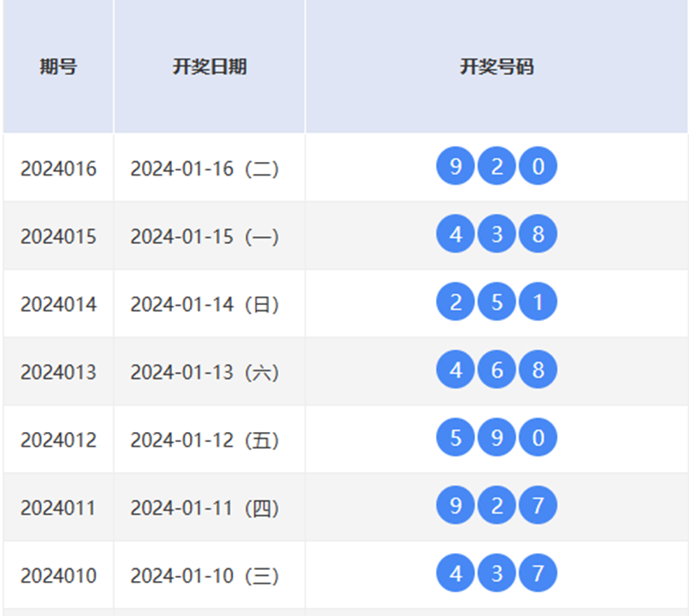This screenshot has height=616, width=689.
Task: Click the 期号 column header
Action: pyautogui.click(x=58, y=67)
